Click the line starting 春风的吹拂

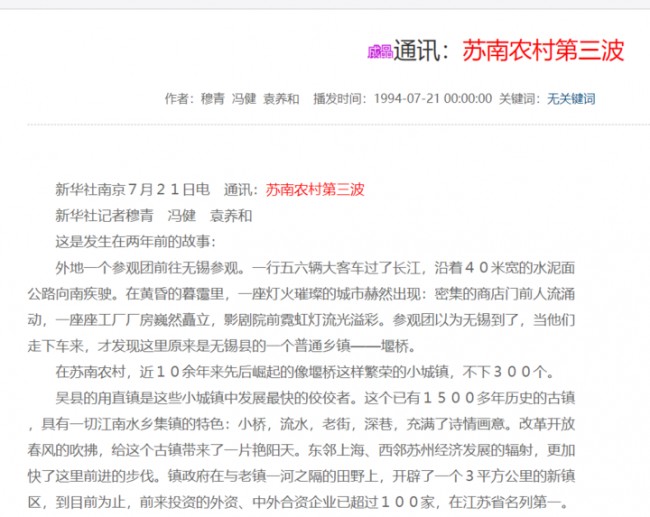coord(301,450)
